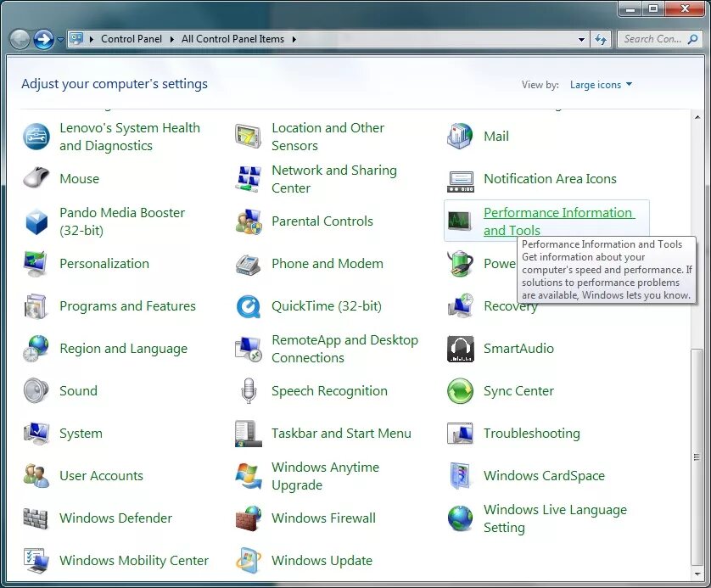Image resolution: width=711 pixels, height=588 pixels.
Task: Click the Performance Information monitor icon
Action: click(x=460, y=221)
